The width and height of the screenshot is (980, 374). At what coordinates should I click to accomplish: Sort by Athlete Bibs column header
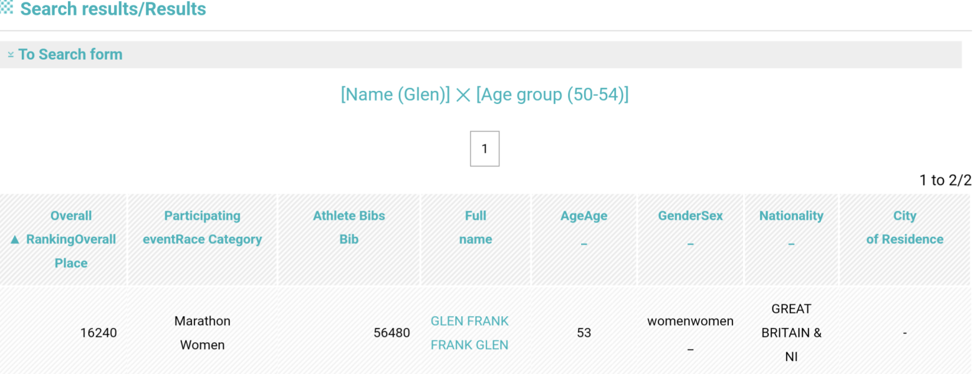[348, 228]
